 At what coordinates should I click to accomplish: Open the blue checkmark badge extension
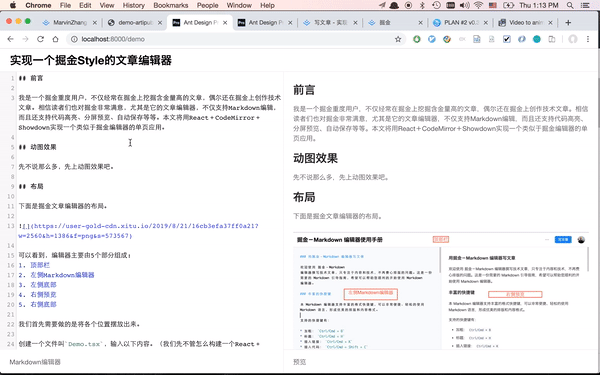[432, 39]
